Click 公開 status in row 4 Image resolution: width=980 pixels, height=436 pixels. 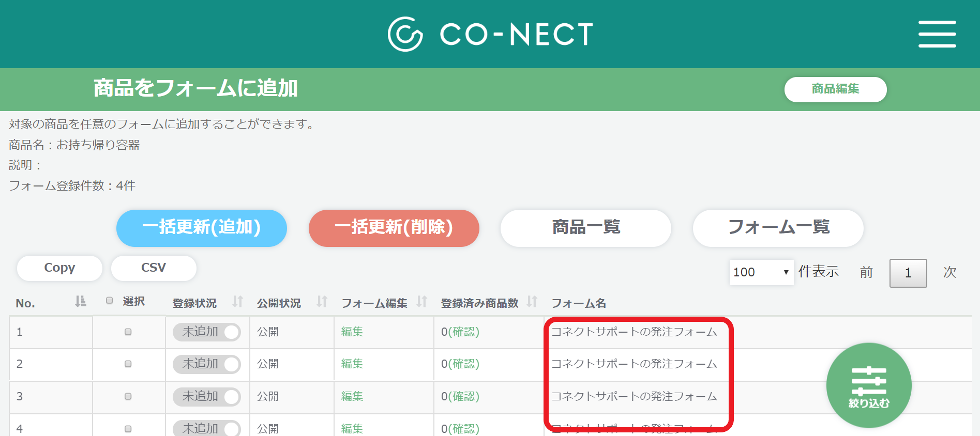(x=268, y=429)
